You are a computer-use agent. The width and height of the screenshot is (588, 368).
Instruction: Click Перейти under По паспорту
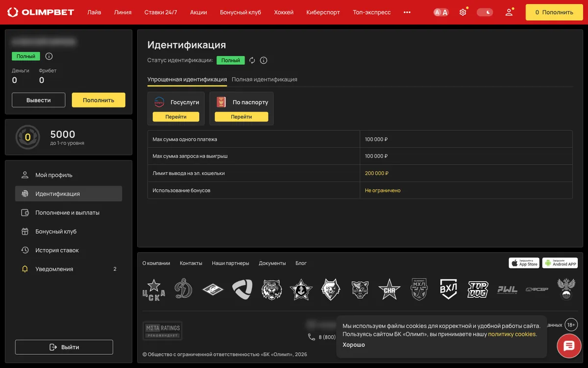(242, 117)
